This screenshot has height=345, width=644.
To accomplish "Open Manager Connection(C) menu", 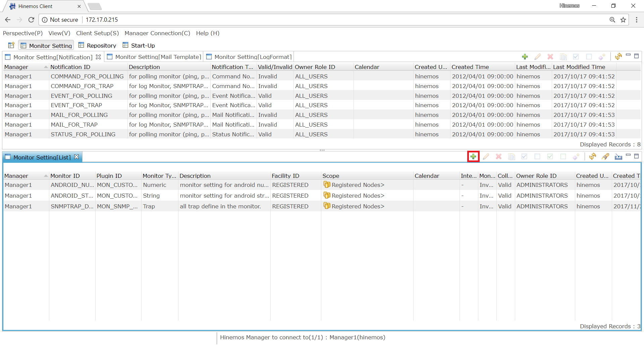I will pos(157,33).
